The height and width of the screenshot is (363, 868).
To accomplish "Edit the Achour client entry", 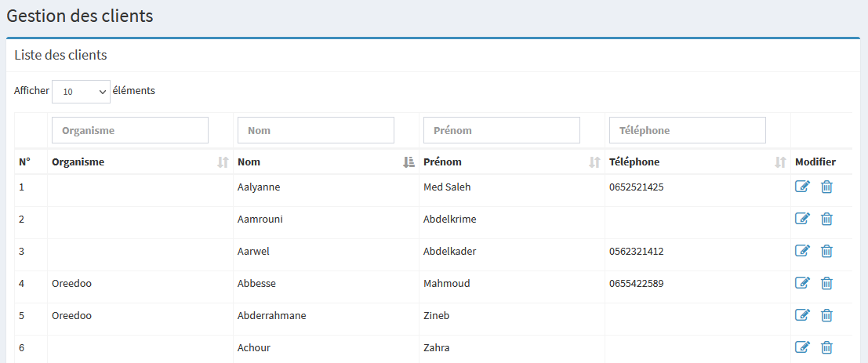I will click(802, 347).
